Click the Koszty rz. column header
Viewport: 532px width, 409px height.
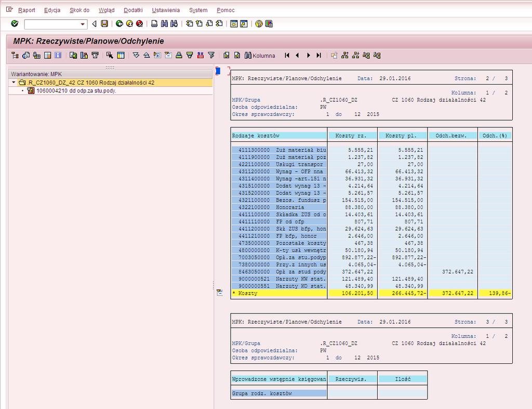352,136
